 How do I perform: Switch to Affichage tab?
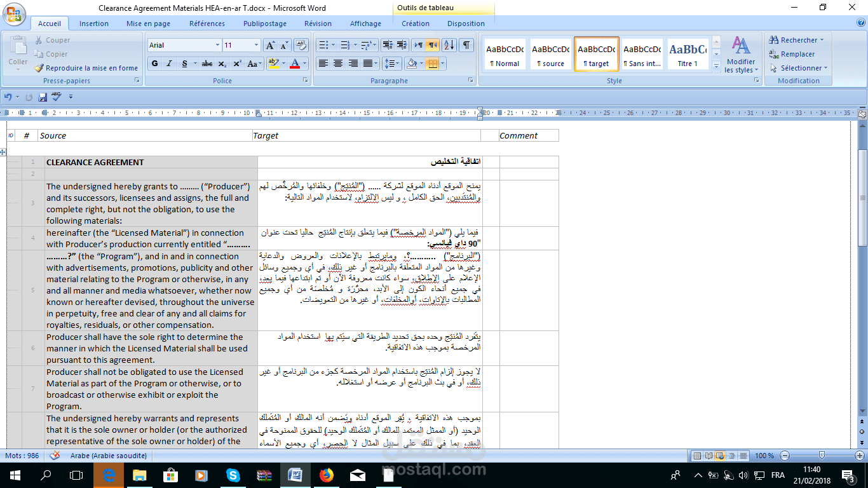coord(366,24)
